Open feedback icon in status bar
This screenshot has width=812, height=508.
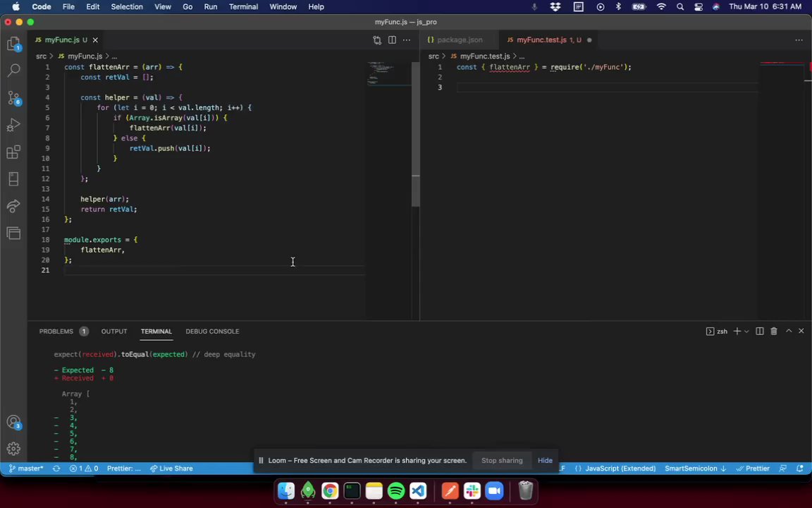(783, 468)
